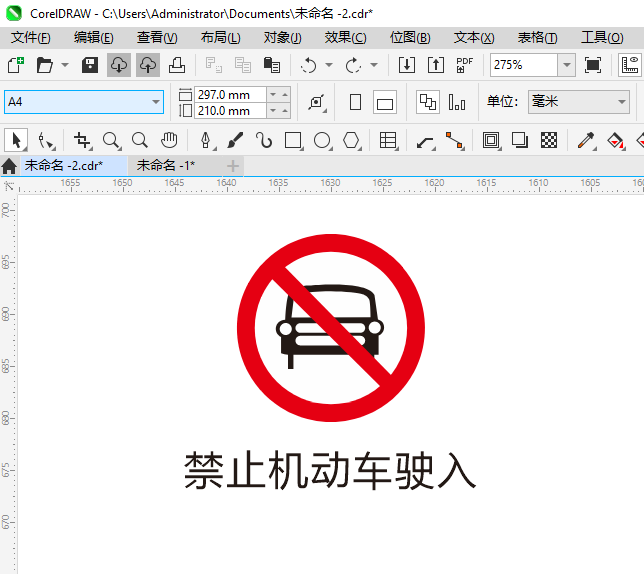Click the page width field 297.0 mm
Screen dimensions: 644x574
(230, 95)
